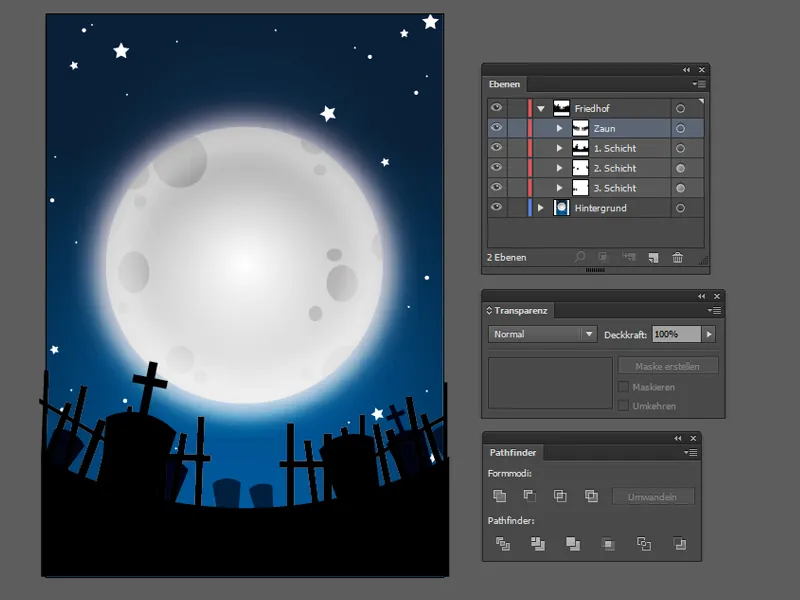Viewport: 800px width, 600px height.
Task: Click the Deckkraft 100% input field
Action: [x=677, y=334]
